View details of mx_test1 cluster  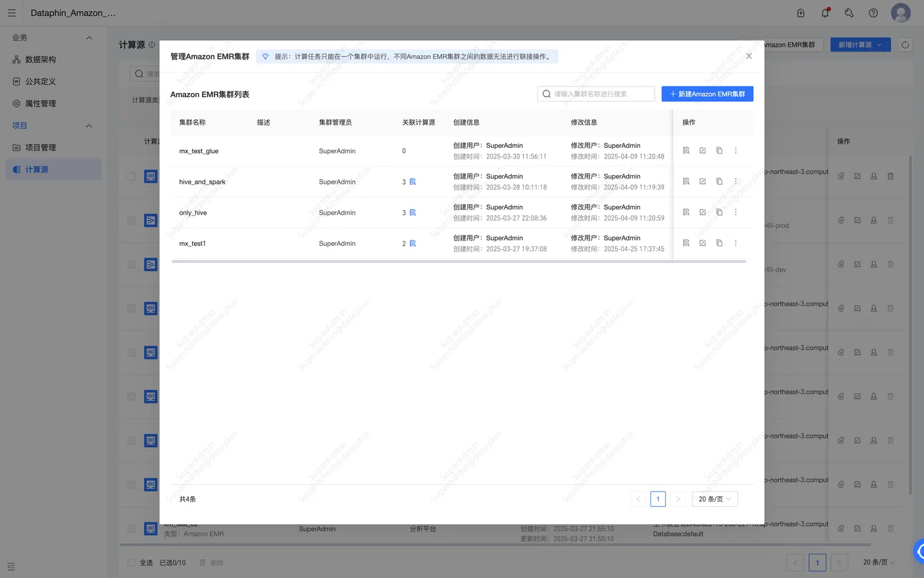[686, 243]
